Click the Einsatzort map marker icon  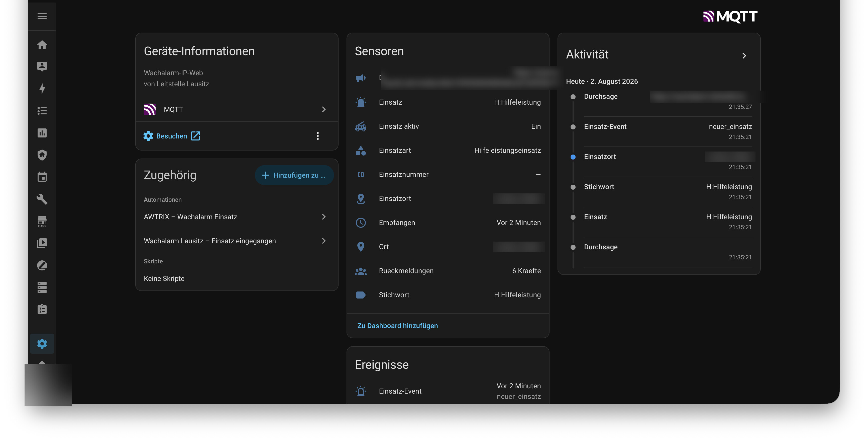point(361,199)
